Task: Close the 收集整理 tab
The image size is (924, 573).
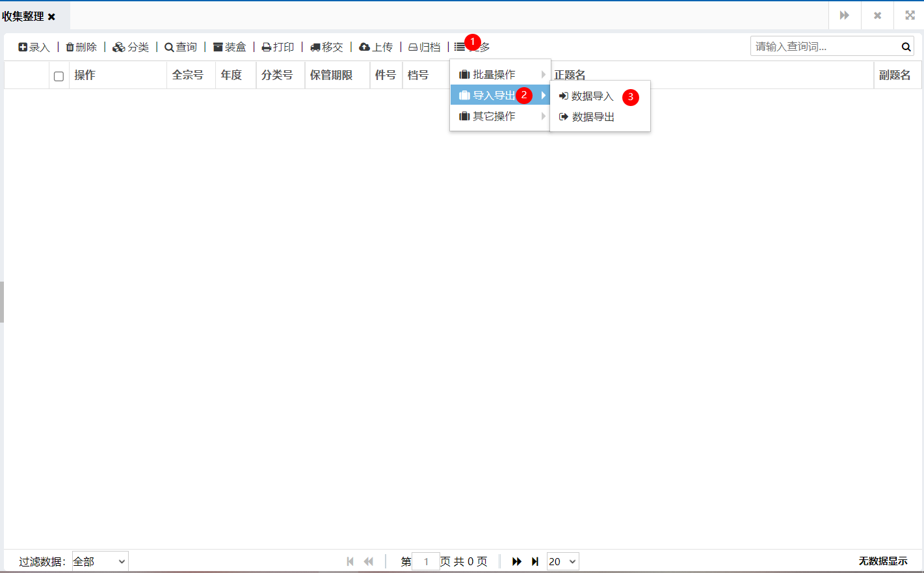Action: [x=52, y=17]
